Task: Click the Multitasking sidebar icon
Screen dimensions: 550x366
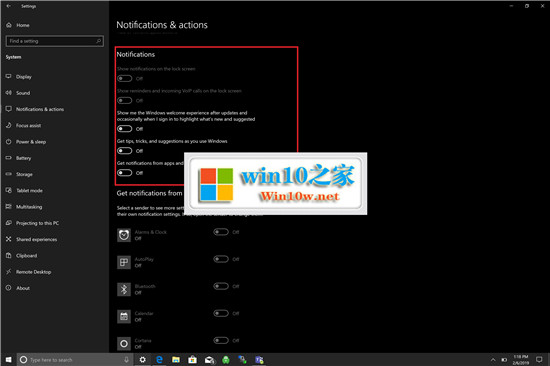Action: pyautogui.click(x=9, y=207)
